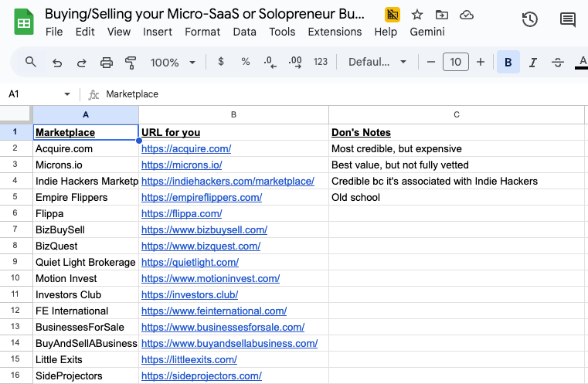Follow the acquire.com link
The height and width of the screenshot is (384, 588).
(186, 149)
